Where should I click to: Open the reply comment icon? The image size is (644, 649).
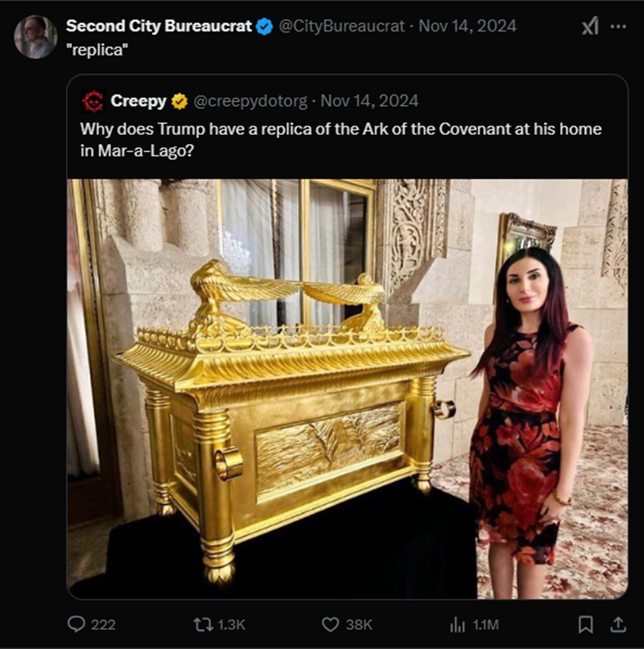76,624
